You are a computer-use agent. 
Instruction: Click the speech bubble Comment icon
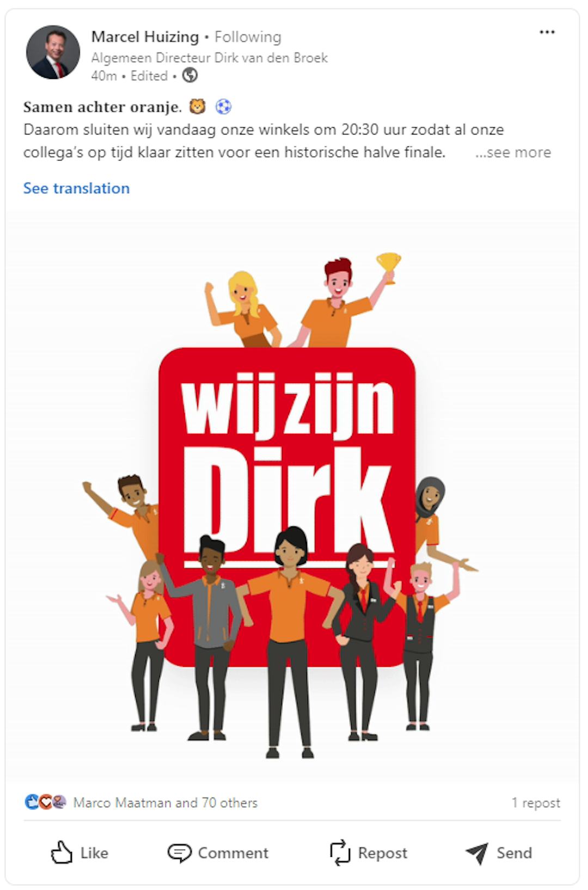click(179, 852)
